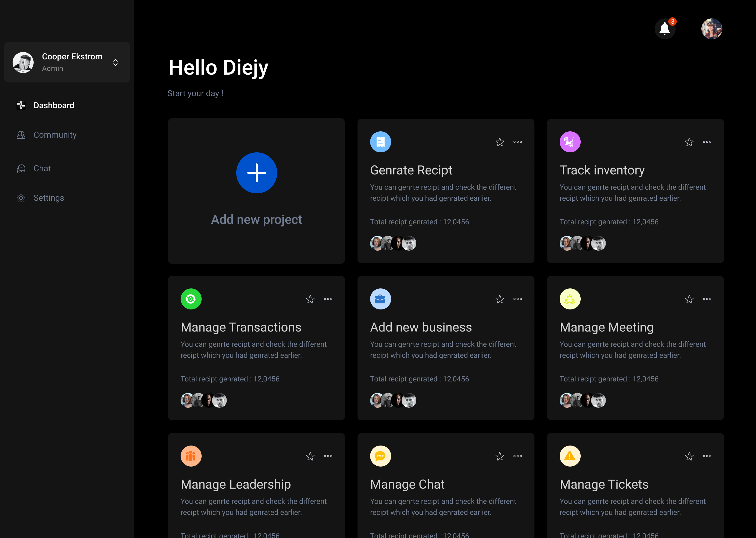Star the Track inventory card

pyautogui.click(x=689, y=142)
